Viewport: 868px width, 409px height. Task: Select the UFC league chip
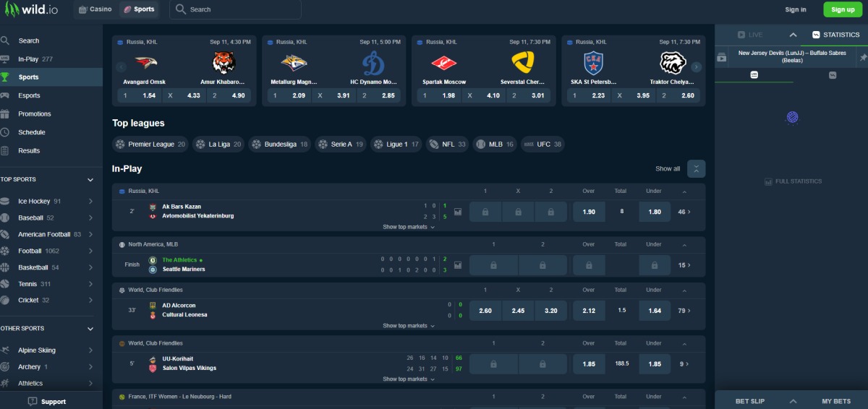click(543, 145)
